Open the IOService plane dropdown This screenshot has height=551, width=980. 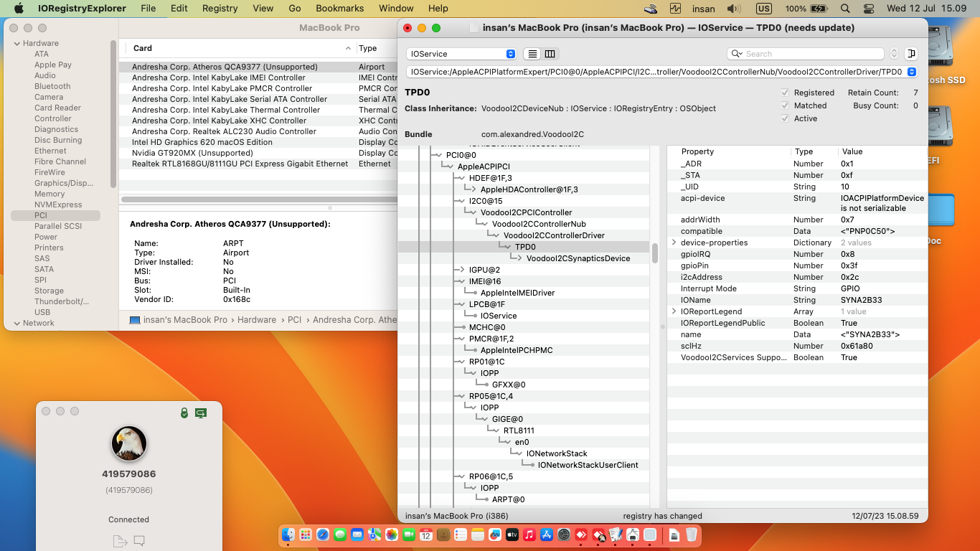point(461,54)
